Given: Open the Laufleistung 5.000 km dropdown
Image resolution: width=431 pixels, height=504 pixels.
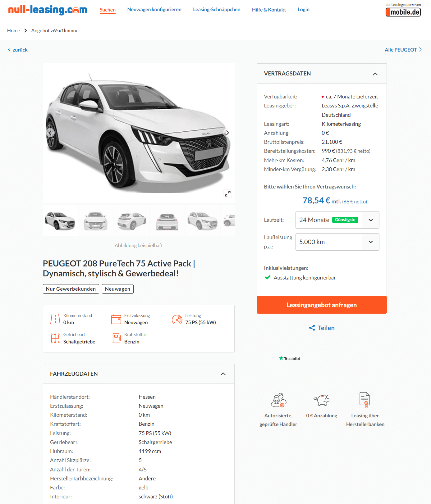Looking at the screenshot, I should pos(337,242).
